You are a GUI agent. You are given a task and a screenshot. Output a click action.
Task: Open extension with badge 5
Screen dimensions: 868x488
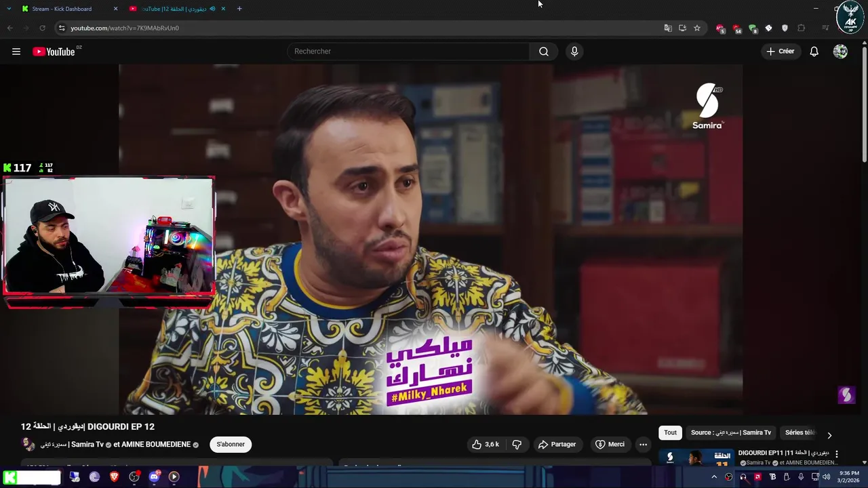point(720,28)
